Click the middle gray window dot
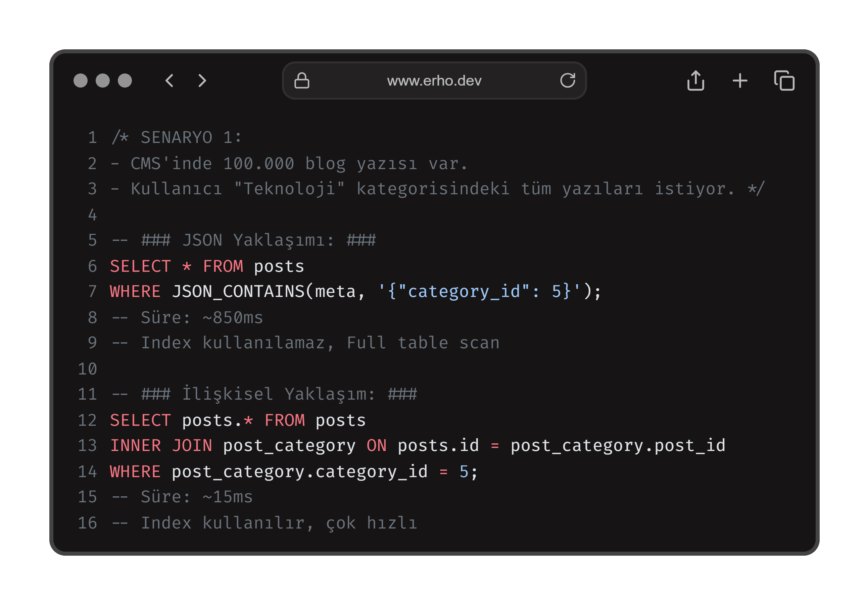The image size is (868, 604). (102, 81)
